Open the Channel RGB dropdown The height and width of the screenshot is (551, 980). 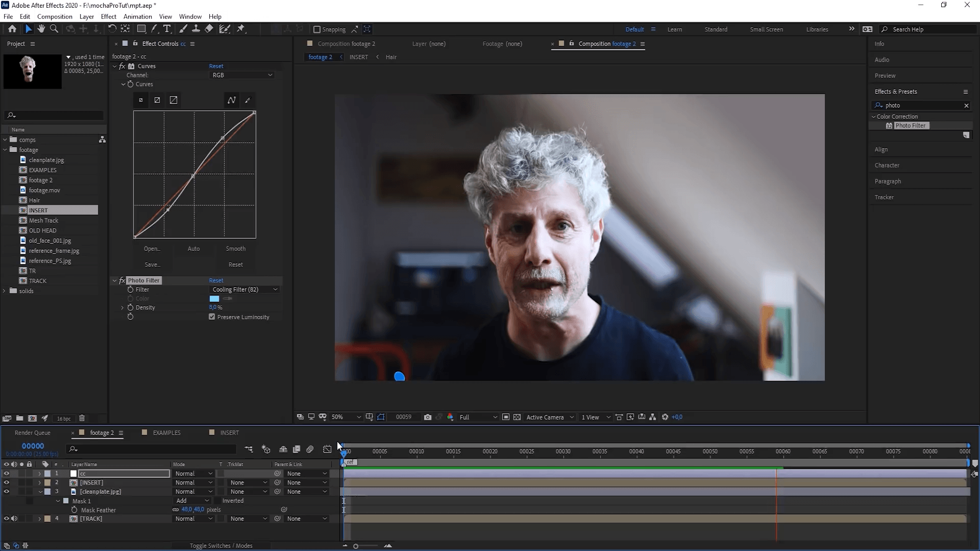pos(242,75)
